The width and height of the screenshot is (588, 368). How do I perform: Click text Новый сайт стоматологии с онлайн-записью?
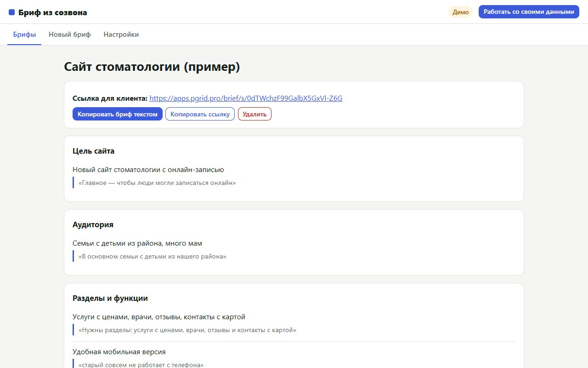[148, 170]
